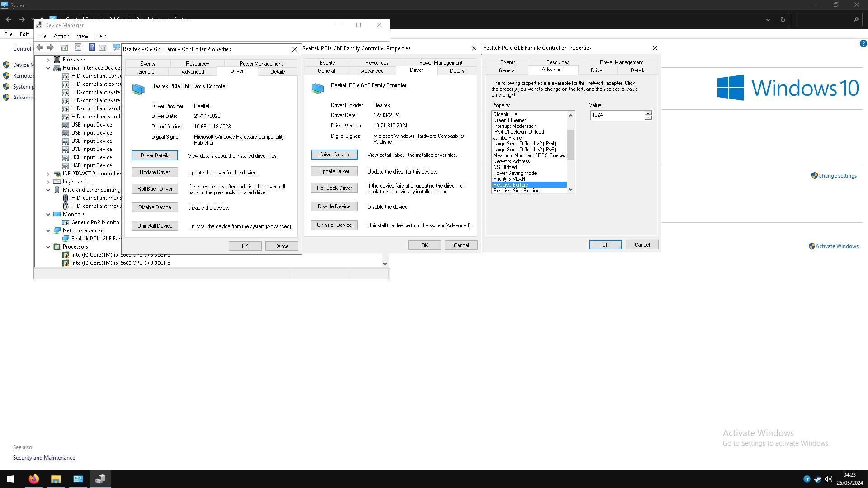The height and width of the screenshot is (488, 868).
Task: Click the Telegram tray icon
Action: pyautogui.click(x=807, y=479)
